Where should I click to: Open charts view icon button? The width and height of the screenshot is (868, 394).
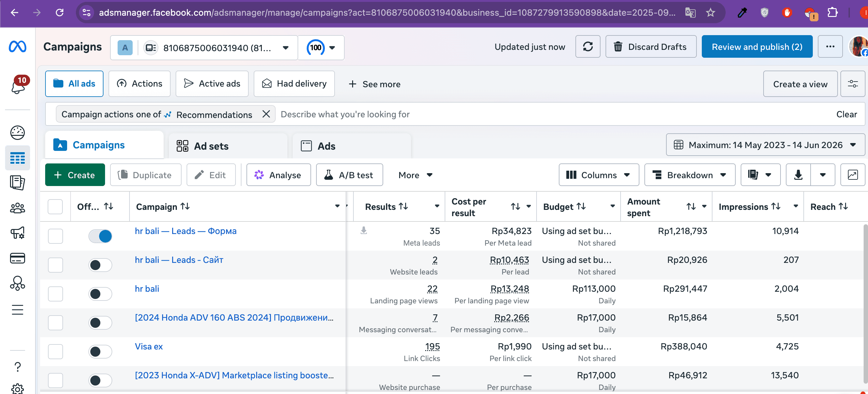853,175
